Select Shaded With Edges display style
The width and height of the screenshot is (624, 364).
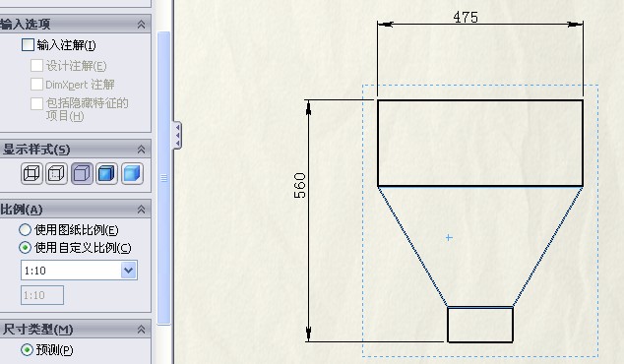[x=106, y=174]
